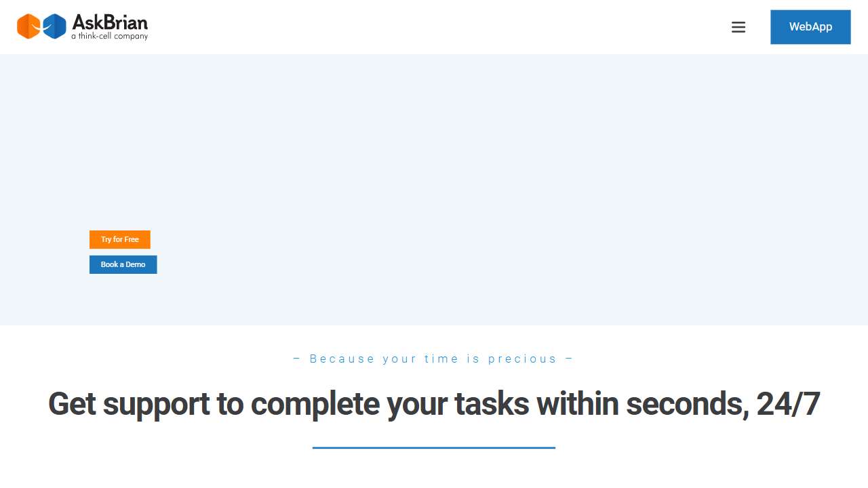
Task: Open the menu using the three-line icon
Action: pyautogui.click(x=738, y=27)
